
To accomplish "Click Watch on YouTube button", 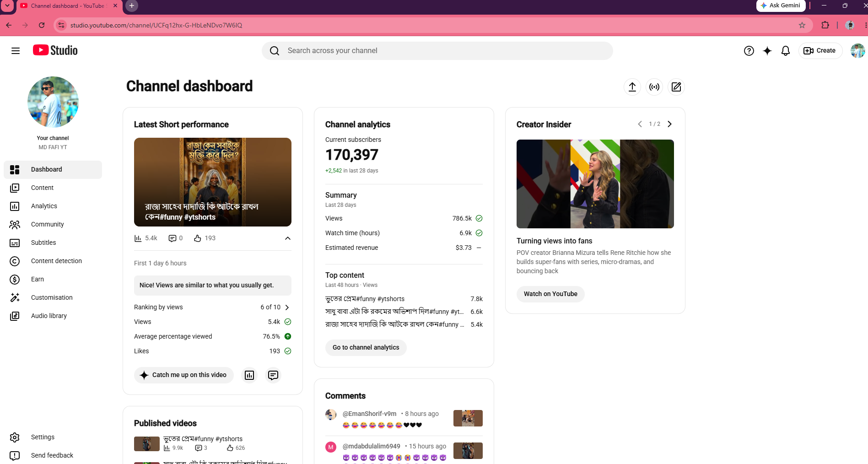I will coord(550,294).
